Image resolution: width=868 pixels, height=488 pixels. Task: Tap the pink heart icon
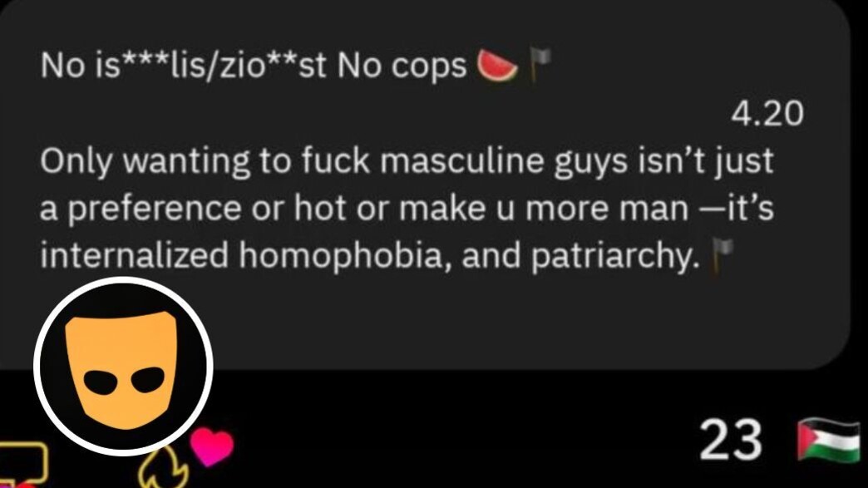[211, 446]
